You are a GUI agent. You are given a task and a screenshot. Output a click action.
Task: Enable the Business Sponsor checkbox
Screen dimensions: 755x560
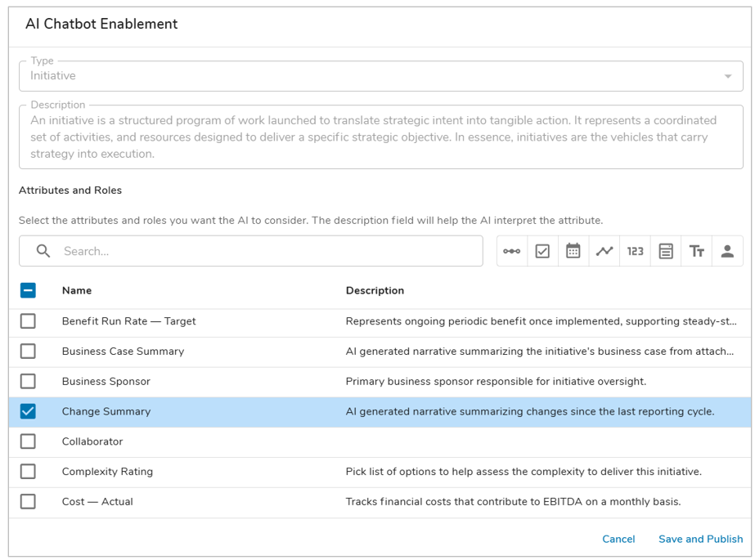pyautogui.click(x=28, y=381)
